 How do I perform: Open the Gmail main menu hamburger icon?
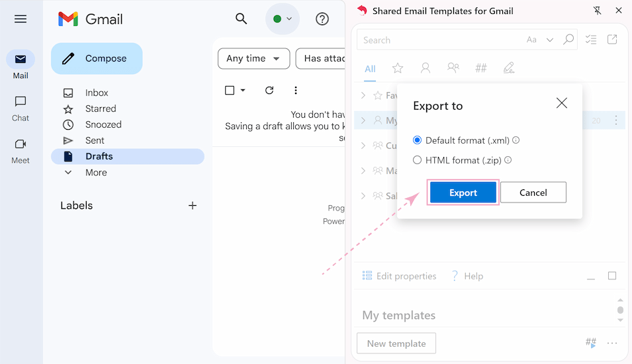pos(21,19)
